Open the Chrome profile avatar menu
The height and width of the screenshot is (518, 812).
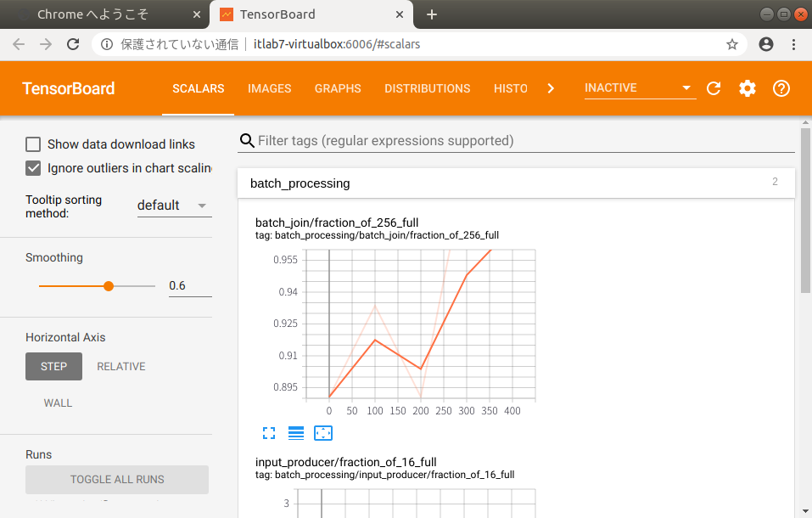pos(766,44)
